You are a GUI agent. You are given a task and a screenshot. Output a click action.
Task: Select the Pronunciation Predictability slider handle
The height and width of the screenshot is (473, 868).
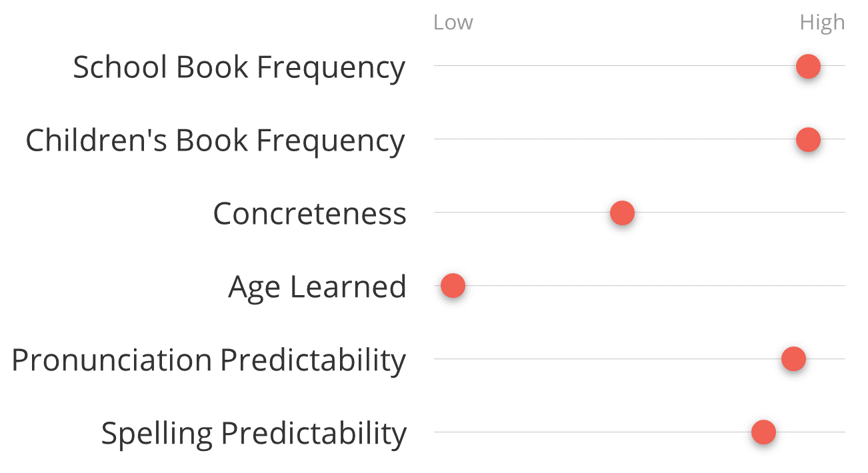[x=793, y=359]
